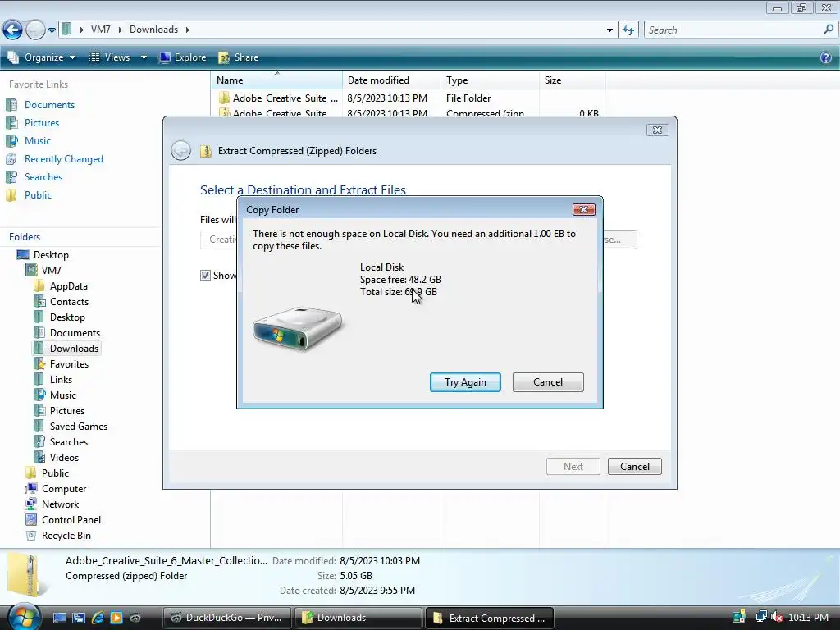Open the recent pages dropdown arrow

click(52, 30)
